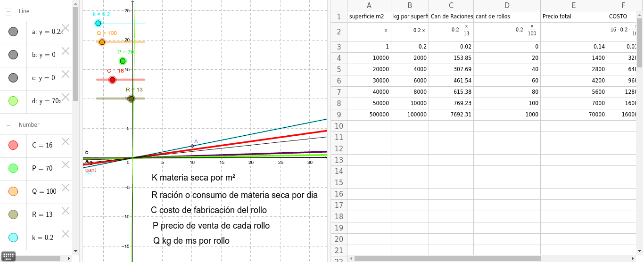
Task: Collapse the Number group in Algebra view
Action: tap(8, 125)
